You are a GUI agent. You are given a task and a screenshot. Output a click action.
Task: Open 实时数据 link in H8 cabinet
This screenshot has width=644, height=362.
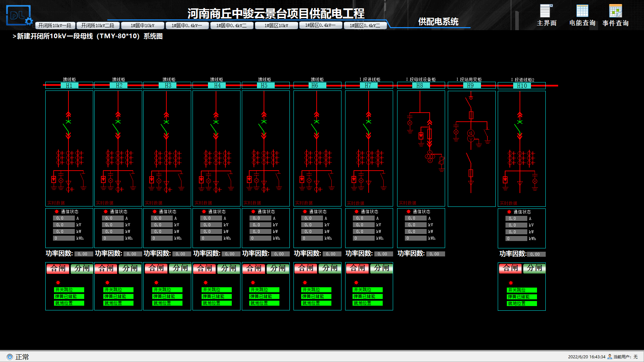tap(407, 203)
